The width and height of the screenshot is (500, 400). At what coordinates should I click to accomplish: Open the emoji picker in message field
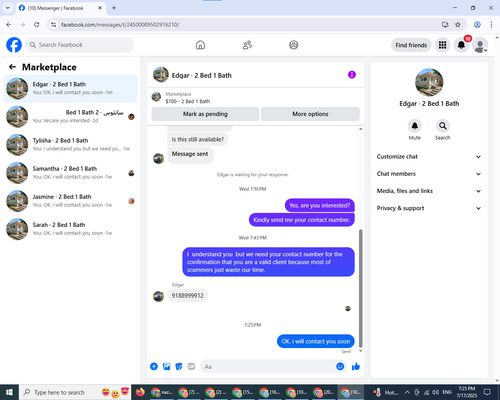pos(340,366)
